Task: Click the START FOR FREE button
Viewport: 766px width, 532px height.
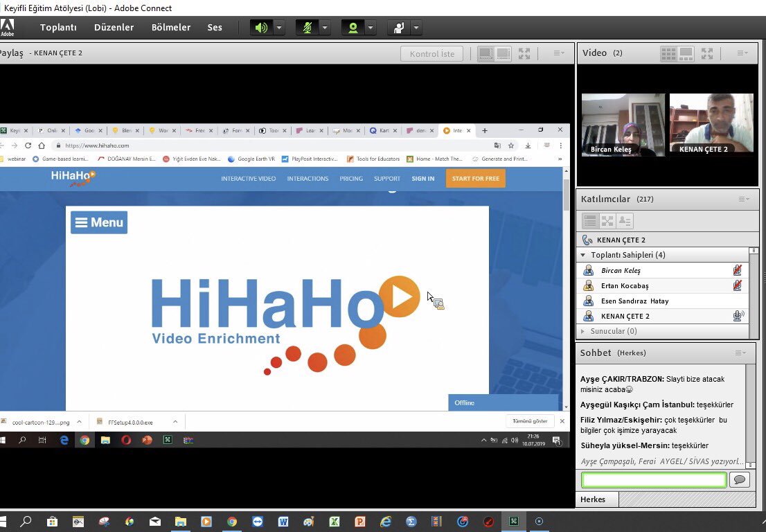Action: tap(476, 179)
